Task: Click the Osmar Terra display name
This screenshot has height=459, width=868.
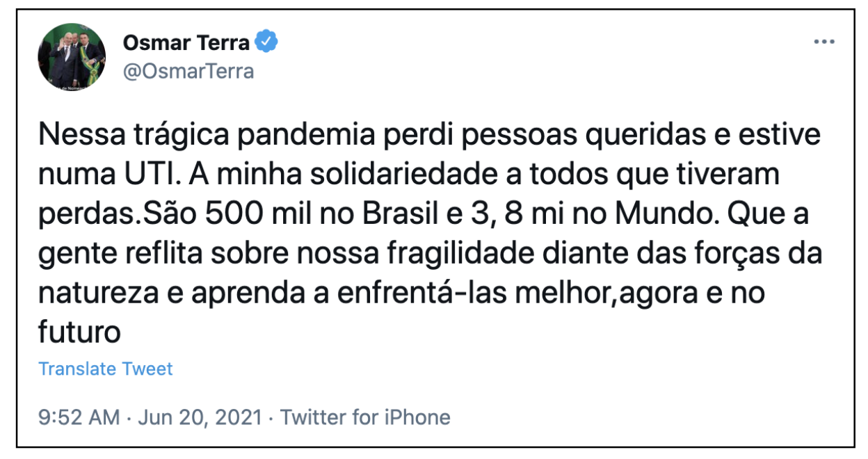Action: pos(186,42)
